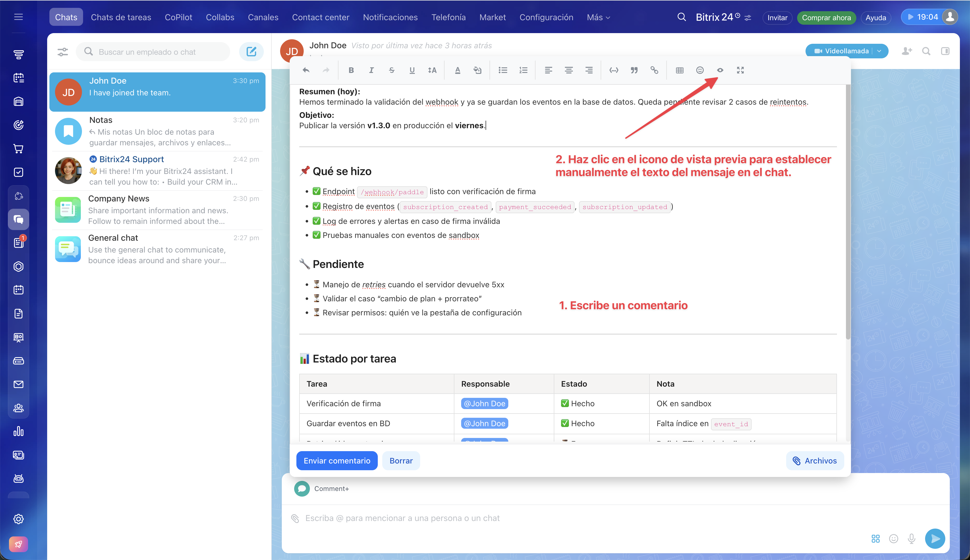Open the chat list filter settings
Image resolution: width=970 pixels, height=560 pixels.
tap(63, 52)
